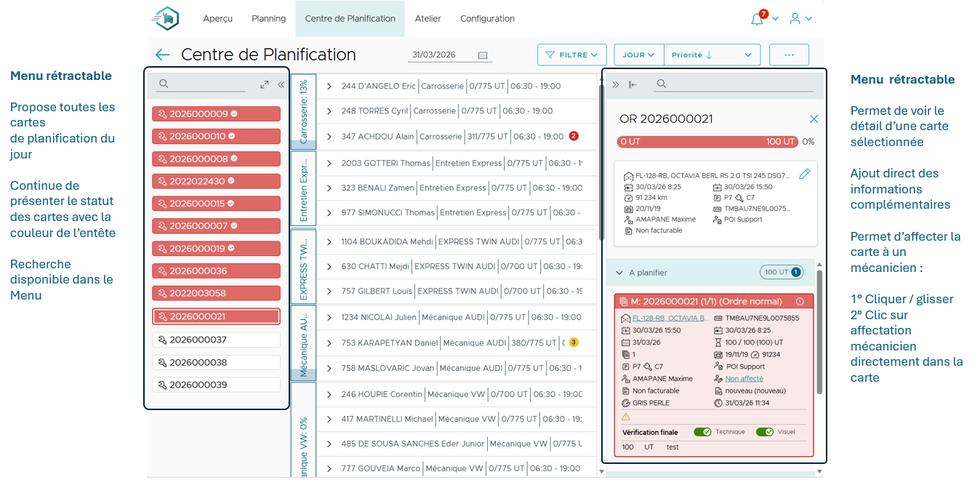Image resolution: width=980 pixels, height=493 pixels.
Task: Collapse the left cards panel
Action: pos(281,85)
